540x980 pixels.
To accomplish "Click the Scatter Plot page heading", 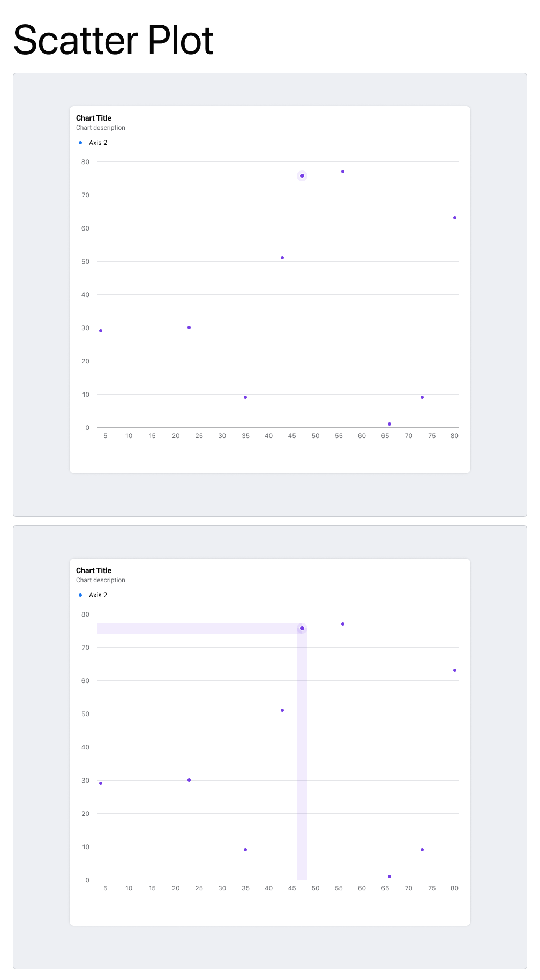I will [114, 40].
